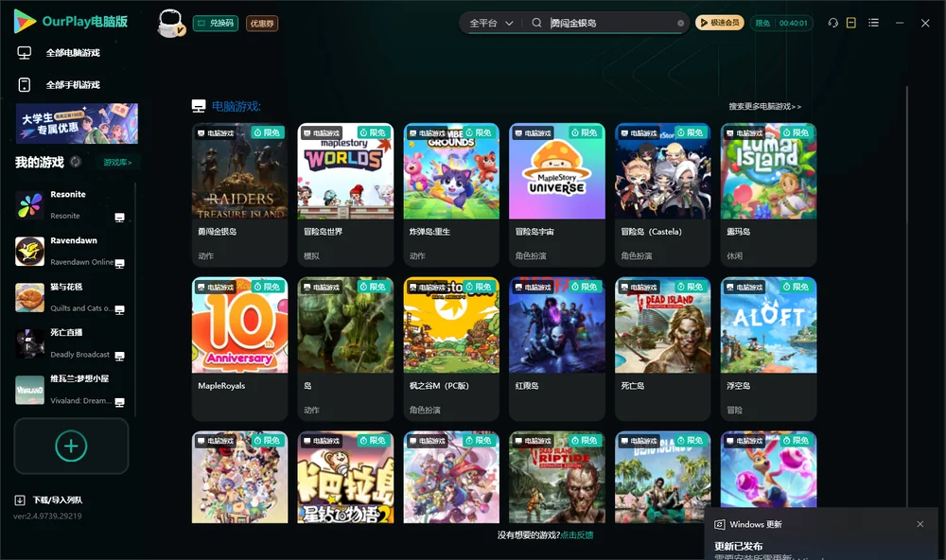The image size is (946, 560).
Task: Open 红霞岛 Redfall game card
Action: click(557, 349)
